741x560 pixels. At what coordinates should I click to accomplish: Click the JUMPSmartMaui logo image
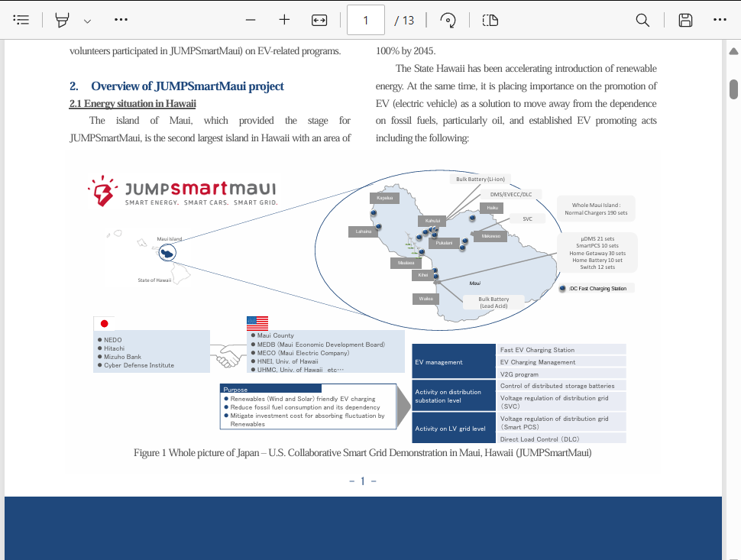[183, 192]
